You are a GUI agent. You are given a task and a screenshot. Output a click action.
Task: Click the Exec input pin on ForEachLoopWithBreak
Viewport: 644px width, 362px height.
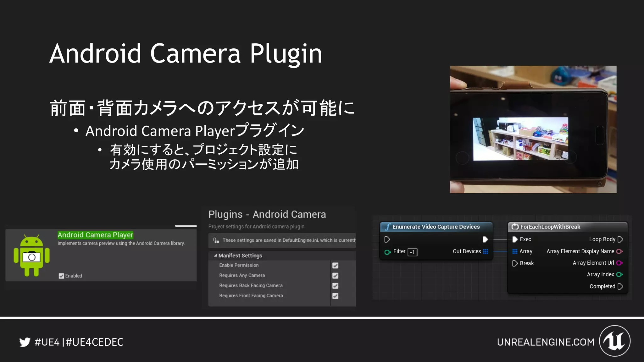click(515, 239)
